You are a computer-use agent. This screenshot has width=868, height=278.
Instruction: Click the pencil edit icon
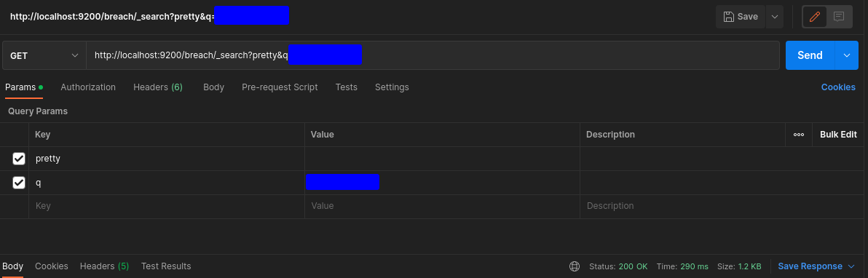(x=814, y=17)
